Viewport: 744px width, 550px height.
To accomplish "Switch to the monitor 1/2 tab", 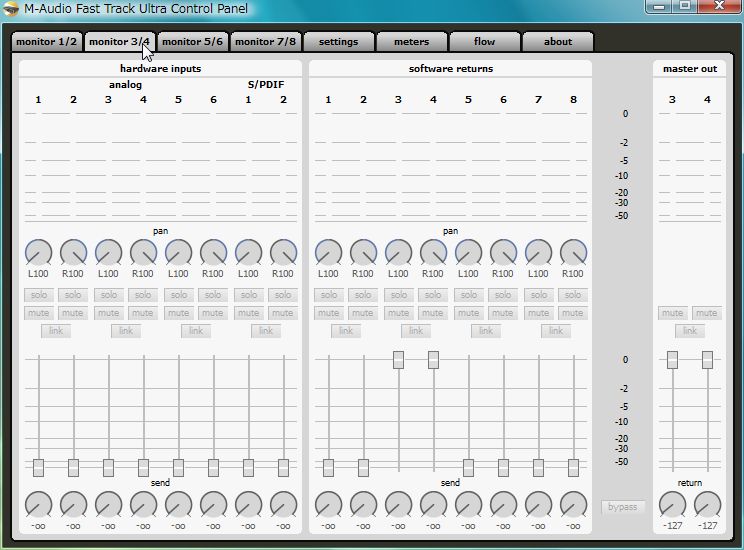I will 46,42.
